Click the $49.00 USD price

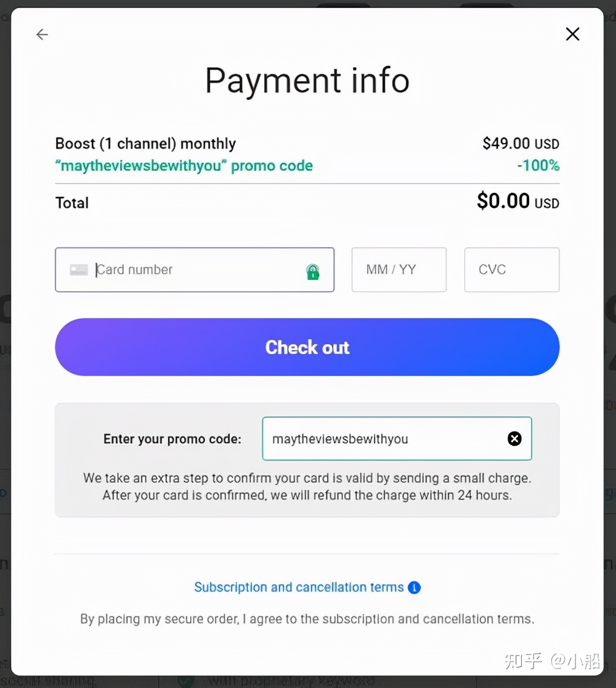(521, 144)
